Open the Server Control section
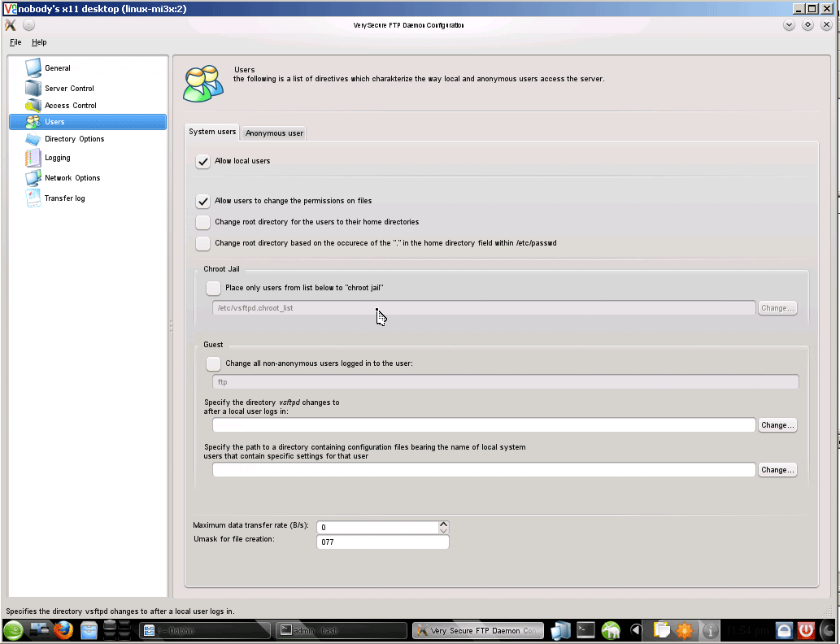 pyautogui.click(x=69, y=89)
